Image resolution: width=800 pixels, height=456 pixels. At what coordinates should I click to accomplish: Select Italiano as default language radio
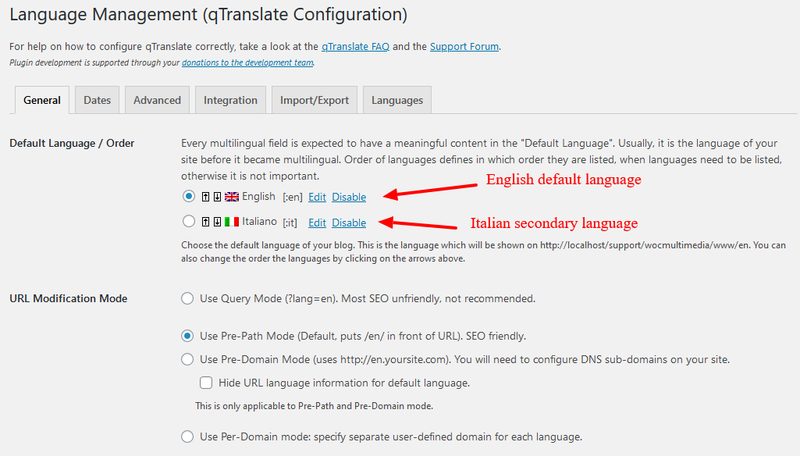pos(188,221)
